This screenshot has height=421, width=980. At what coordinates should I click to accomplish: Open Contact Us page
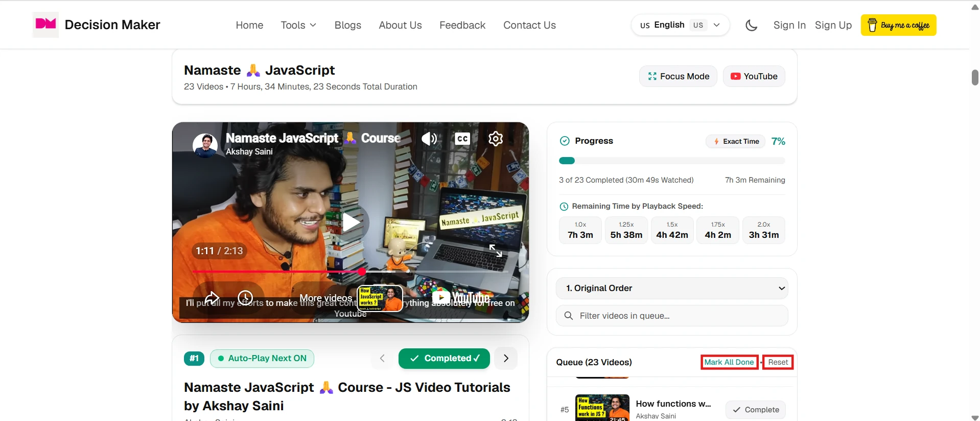[x=529, y=25]
